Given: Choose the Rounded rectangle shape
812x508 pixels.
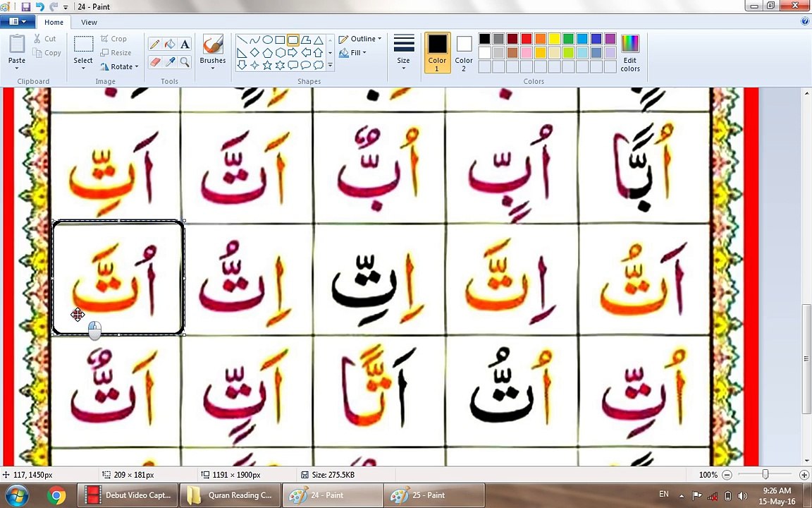Looking at the screenshot, I should (293, 40).
